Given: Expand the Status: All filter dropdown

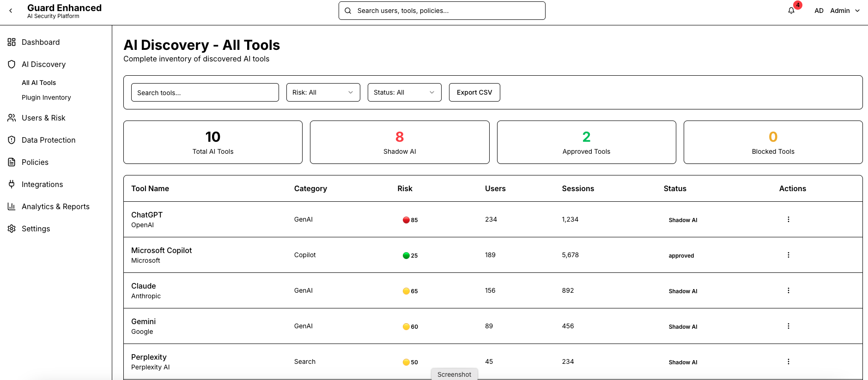Looking at the screenshot, I should tap(404, 92).
